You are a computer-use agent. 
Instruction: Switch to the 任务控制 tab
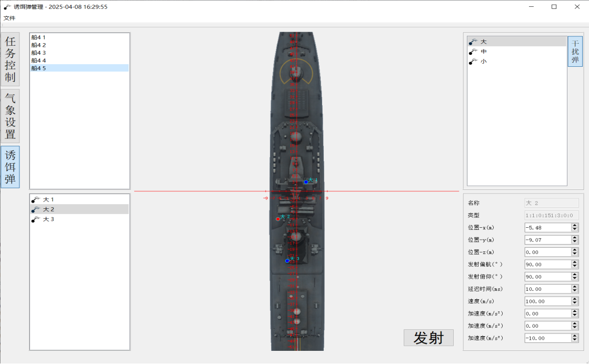click(10, 59)
